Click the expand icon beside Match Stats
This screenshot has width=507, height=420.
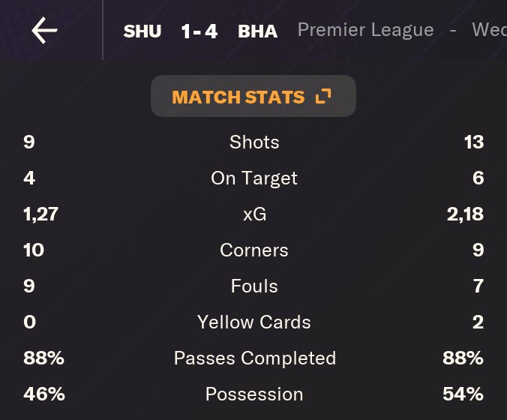tap(323, 97)
